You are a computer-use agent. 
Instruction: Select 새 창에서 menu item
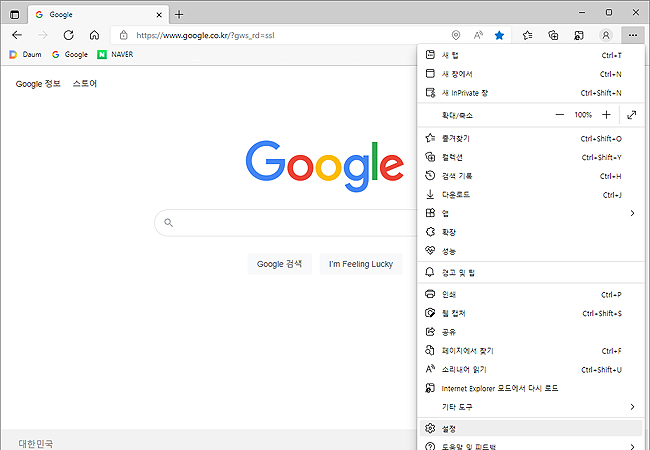pos(531,74)
